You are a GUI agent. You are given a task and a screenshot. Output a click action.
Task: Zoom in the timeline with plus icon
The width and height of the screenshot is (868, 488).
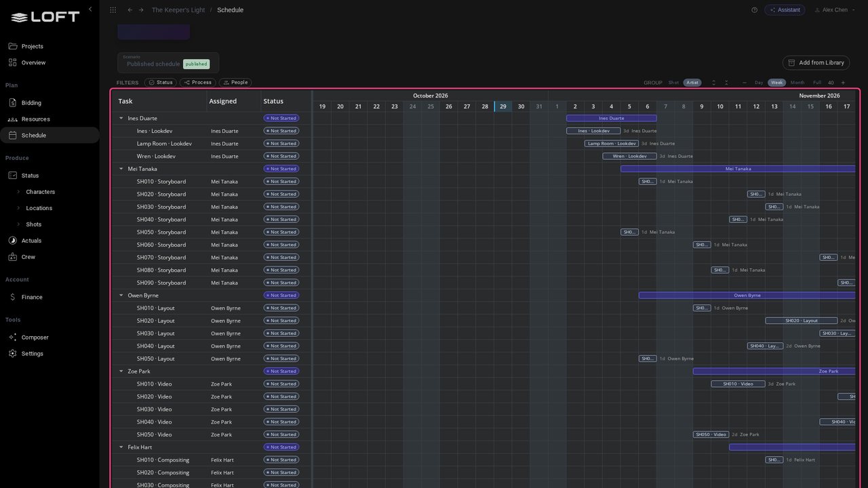coord(843,83)
